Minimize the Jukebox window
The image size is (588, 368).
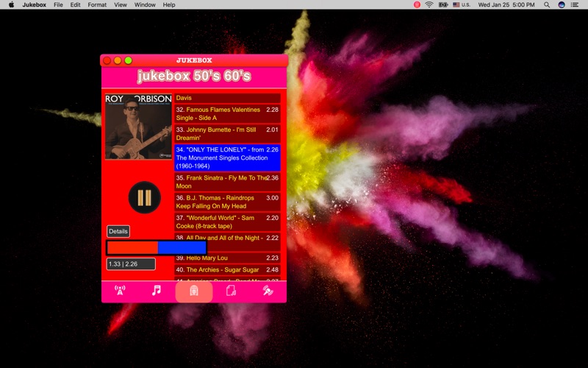[118, 60]
